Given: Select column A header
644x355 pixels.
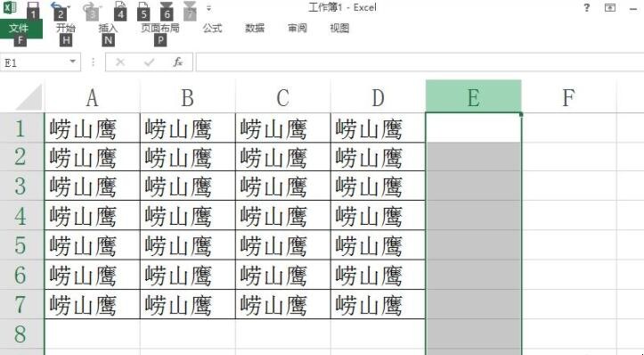Looking at the screenshot, I should [92, 97].
